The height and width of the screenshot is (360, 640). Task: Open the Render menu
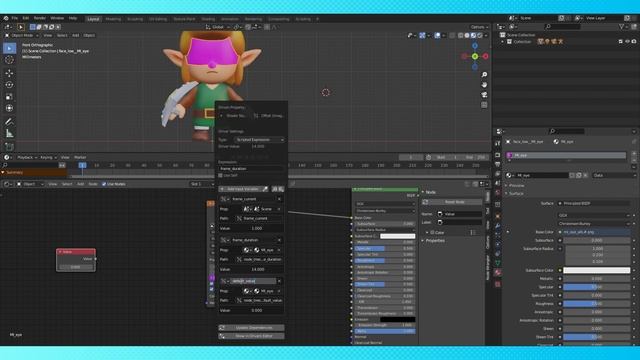pos(40,18)
